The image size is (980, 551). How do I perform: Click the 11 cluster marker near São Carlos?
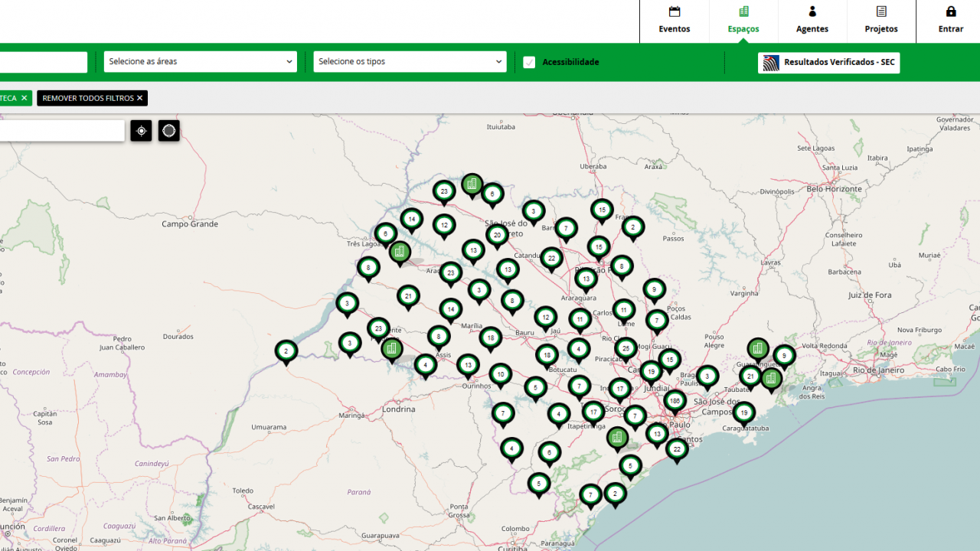coord(580,321)
